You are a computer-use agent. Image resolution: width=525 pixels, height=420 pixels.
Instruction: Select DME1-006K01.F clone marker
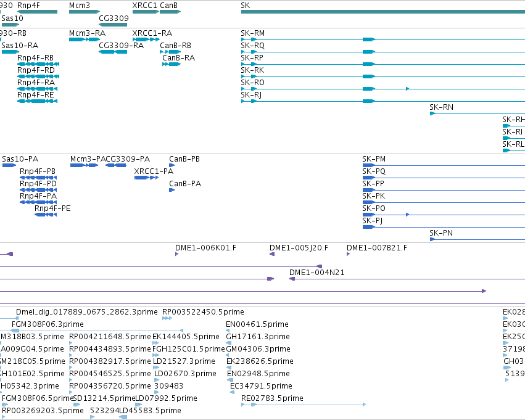pyautogui.click(x=177, y=254)
